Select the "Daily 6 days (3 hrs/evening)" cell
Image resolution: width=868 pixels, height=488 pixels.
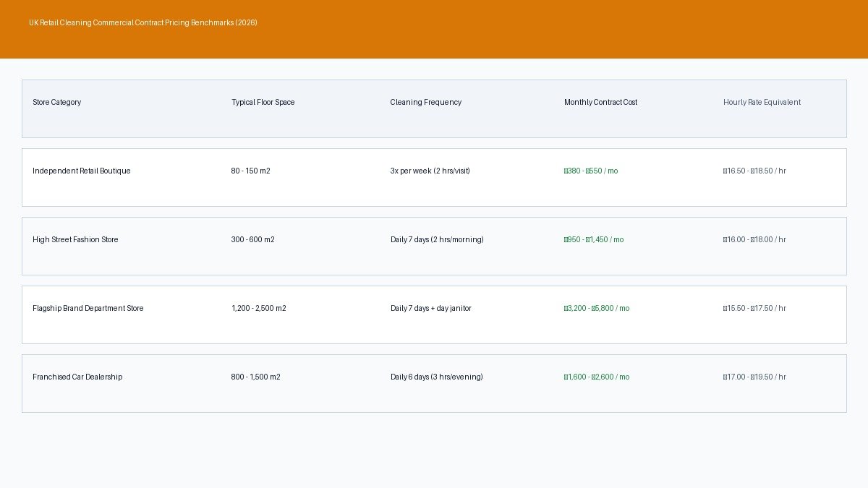437,377
